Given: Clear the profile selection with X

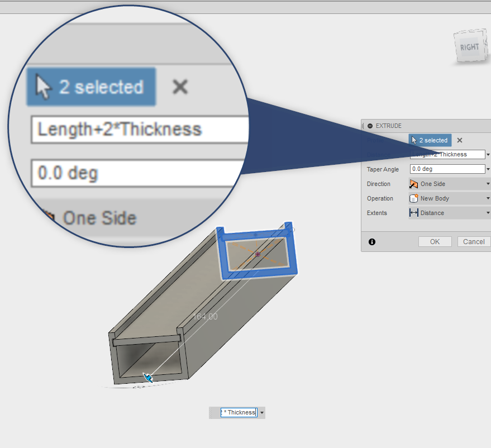Looking at the screenshot, I should (460, 140).
